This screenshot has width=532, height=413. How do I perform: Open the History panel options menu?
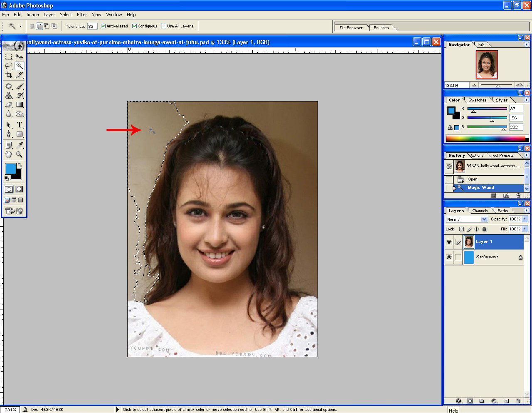tap(527, 155)
